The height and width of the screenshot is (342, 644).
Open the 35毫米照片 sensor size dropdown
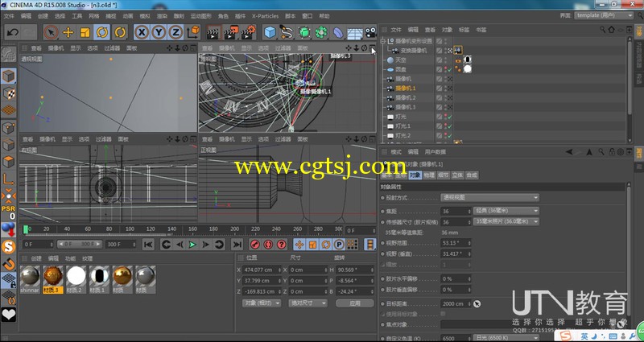pos(506,221)
